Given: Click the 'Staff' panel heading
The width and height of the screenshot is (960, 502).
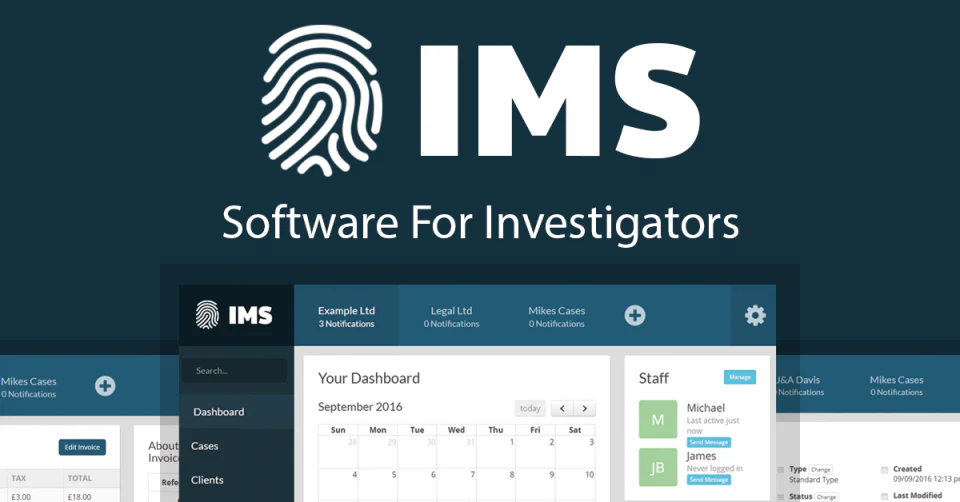Looking at the screenshot, I should [x=654, y=378].
